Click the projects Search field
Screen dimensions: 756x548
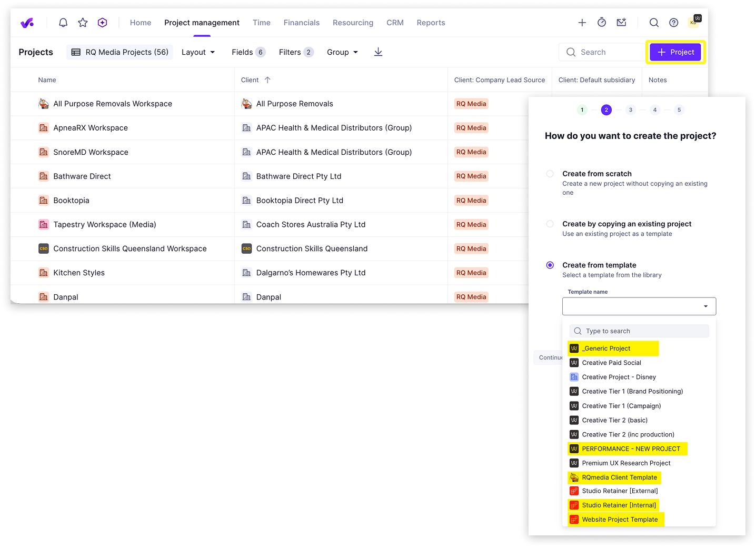click(x=602, y=52)
